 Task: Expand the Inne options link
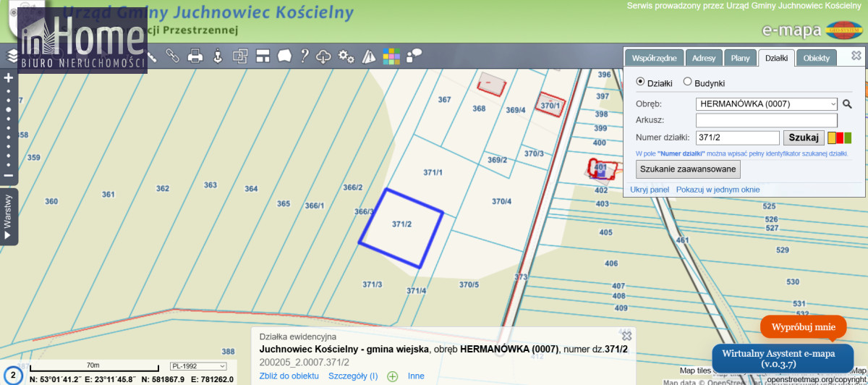pyautogui.click(x=416, y=376)
